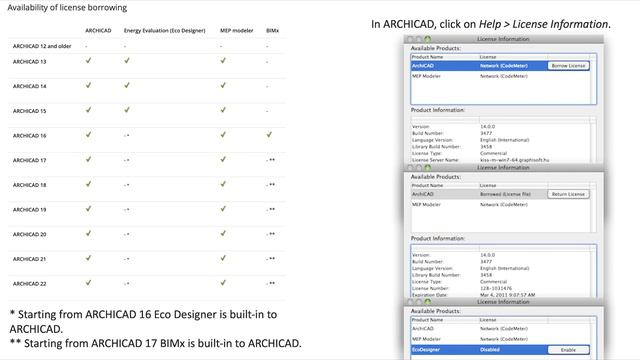The image size is (640, 360).
Task: Click the 'BIMx' column header
Action: pos(272,31)
